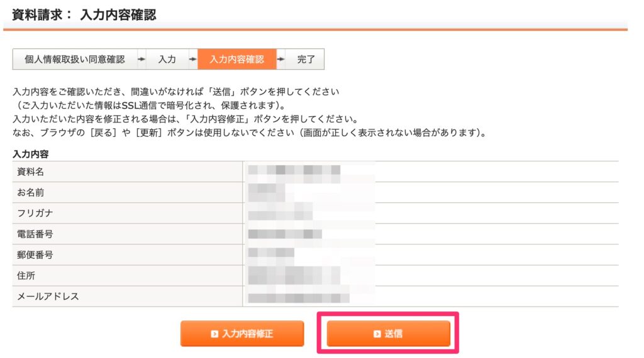Click arrow before the 完了 step
This screenshot has height=358, width=644.
[281, 59]
